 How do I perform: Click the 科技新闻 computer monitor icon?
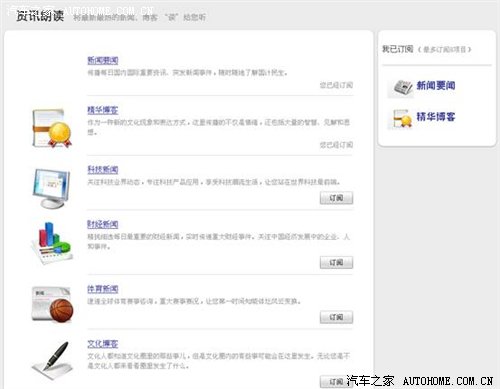52,188
